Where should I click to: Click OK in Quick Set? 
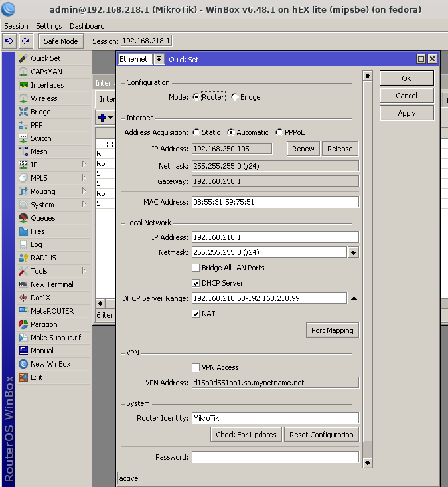(407, 78)
